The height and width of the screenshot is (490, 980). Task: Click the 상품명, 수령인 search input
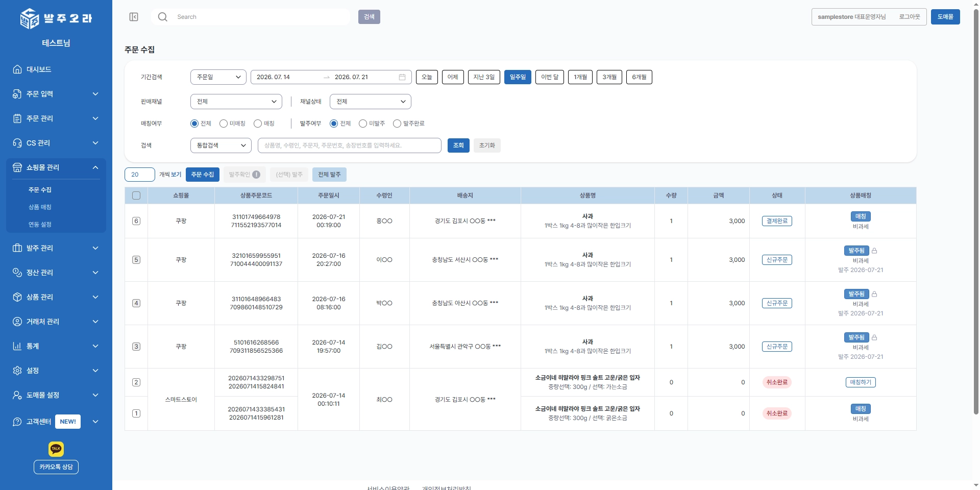point(350,145)
